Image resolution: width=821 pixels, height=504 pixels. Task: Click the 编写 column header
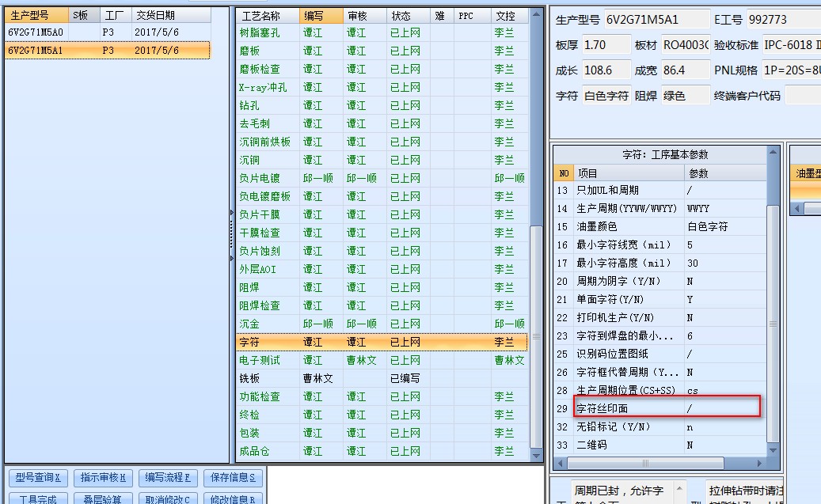click(321, 17)
